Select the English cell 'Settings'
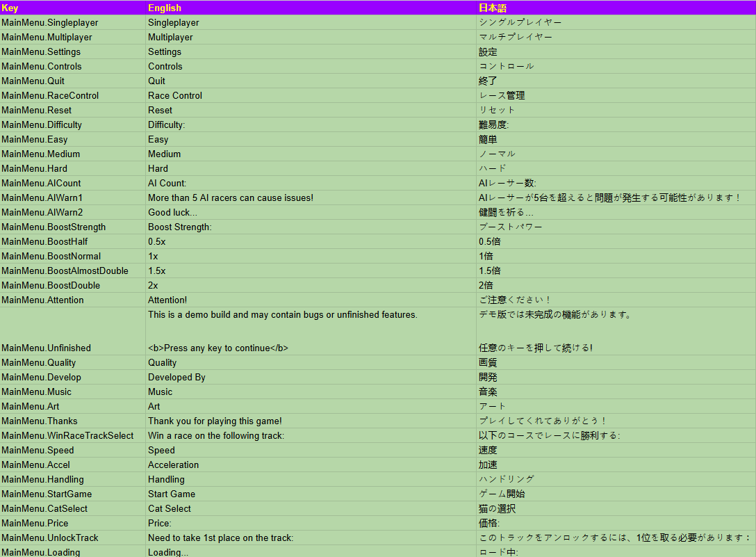 (x=311, y=51)
